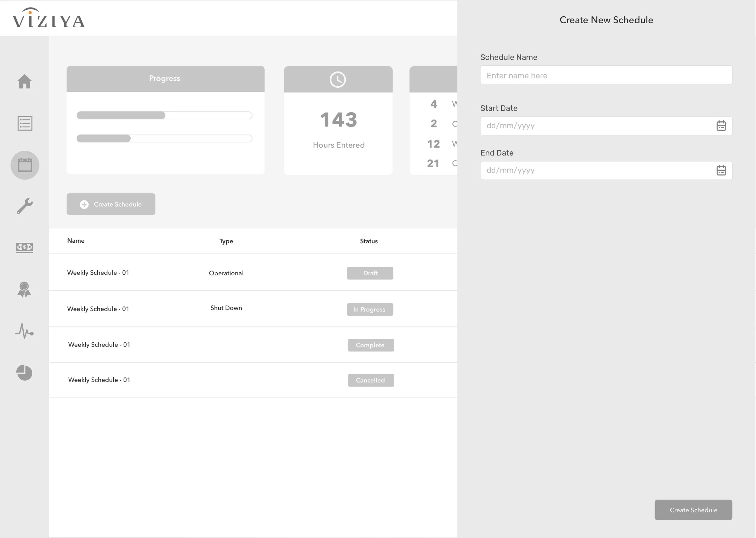Select the calendar schedule sidebar icon

pos(25,165)
